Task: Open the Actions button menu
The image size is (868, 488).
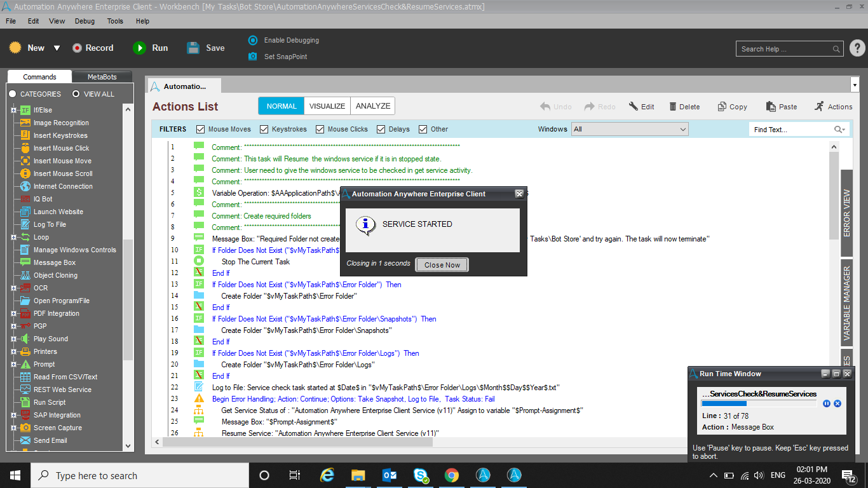Action: [833, 107]
